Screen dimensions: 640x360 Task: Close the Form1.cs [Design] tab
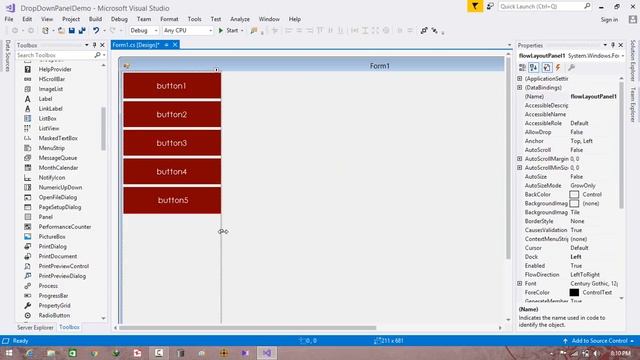(175, 45)
